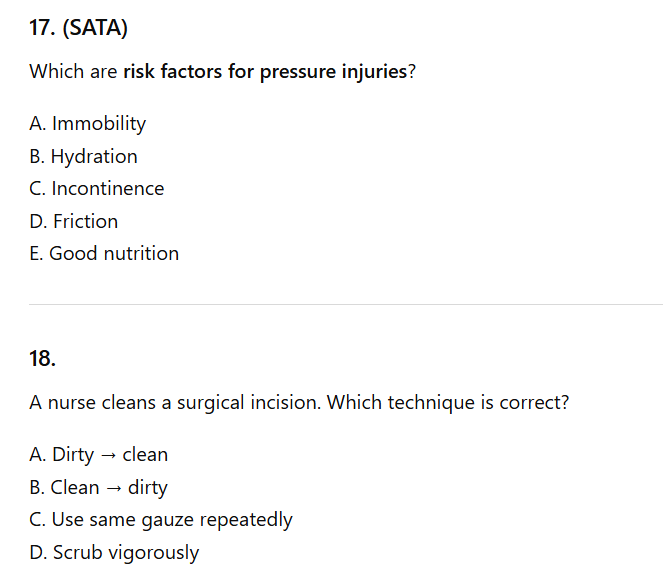This screenshot has width=663, height=579.
Task: Click bold text "risk factors for pressure injuries"
Action: [x=265, y=72]
